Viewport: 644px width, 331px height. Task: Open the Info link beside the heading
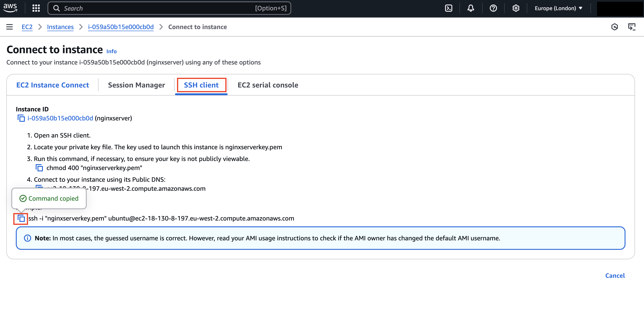pyautogui.click(x=112, y=51)
